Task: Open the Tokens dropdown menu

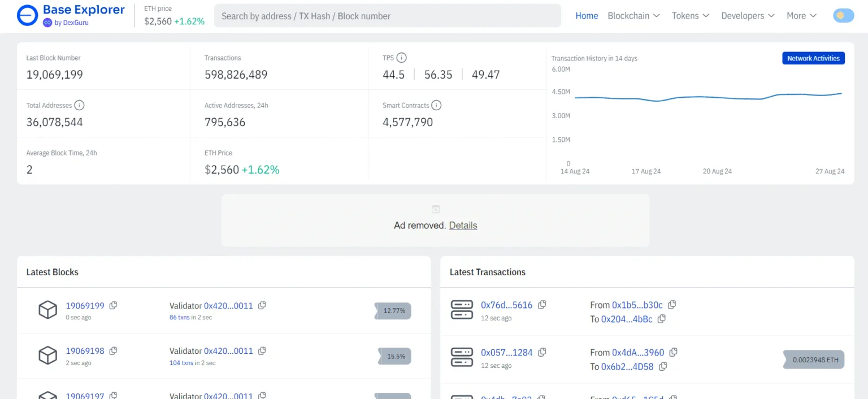Action: point(690,16)
